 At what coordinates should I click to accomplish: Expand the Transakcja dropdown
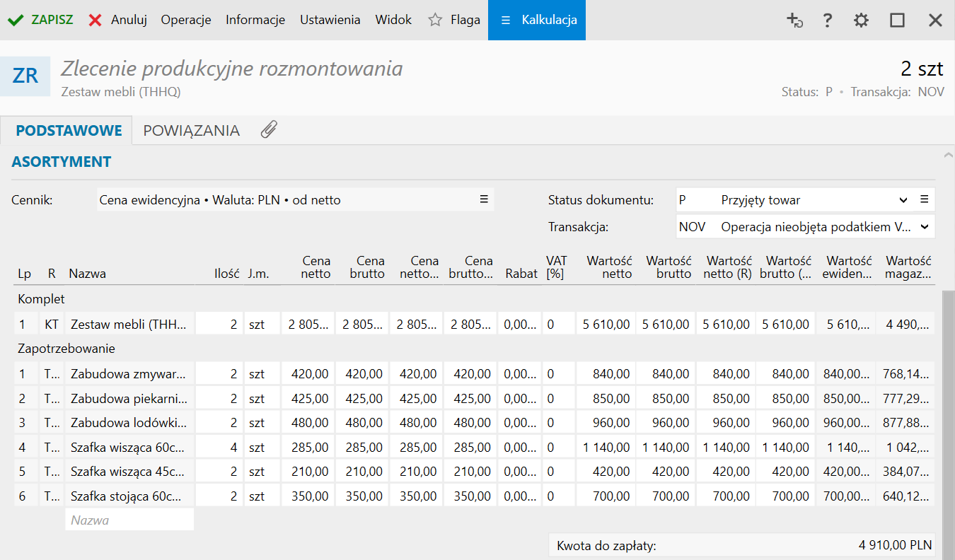click(924, 227)
